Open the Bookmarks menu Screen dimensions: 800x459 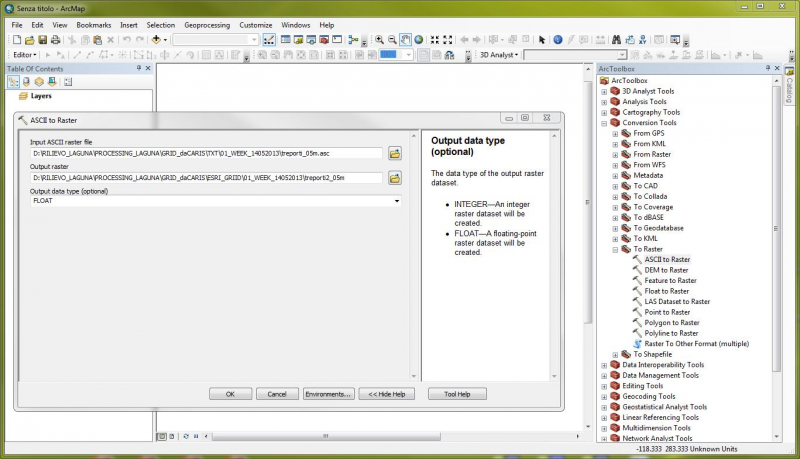[94, 25]
